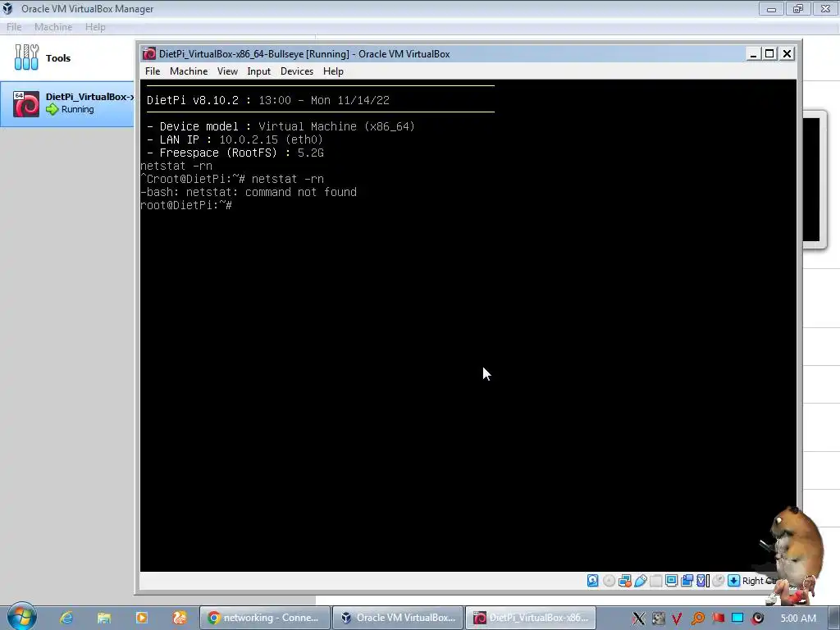This screenshot has width=840, height=630.
Task: Open volume speaker tray icon
Action: point(757,619)
